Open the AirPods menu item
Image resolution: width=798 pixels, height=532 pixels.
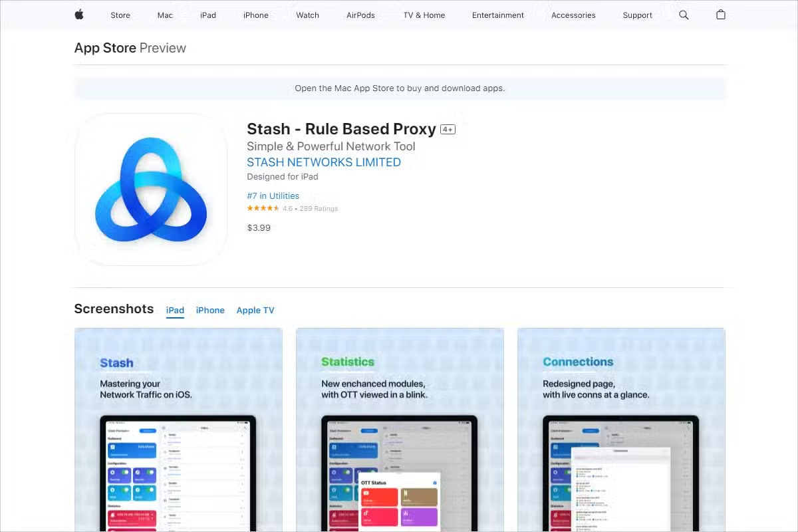[x=360, y=15]
